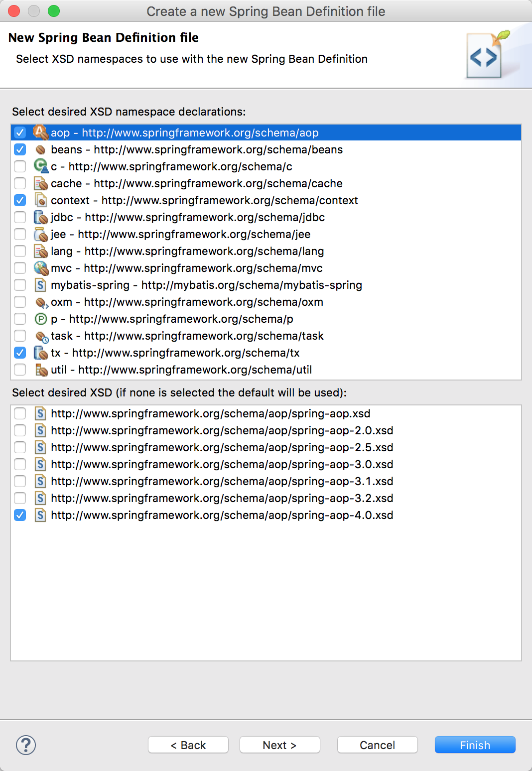Enable the c namespace checkbox
The width and height of the screenshot is (532, 771).
20,166
